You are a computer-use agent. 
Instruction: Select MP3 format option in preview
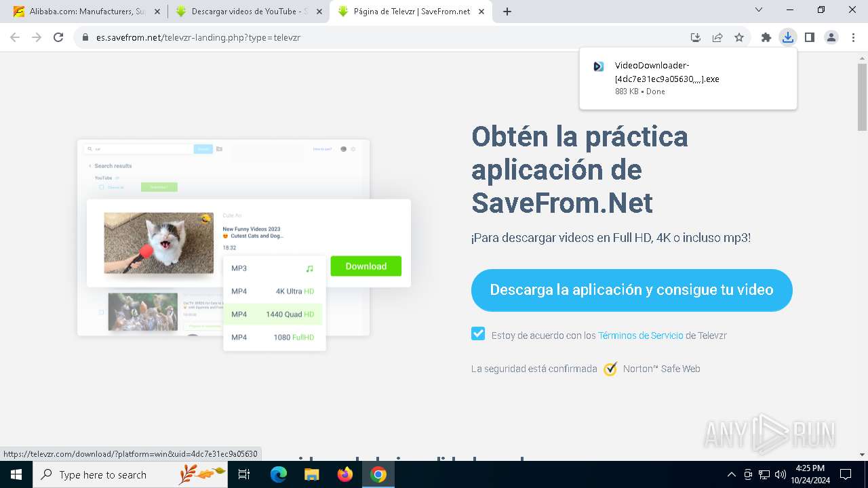[x=274, y=268]
